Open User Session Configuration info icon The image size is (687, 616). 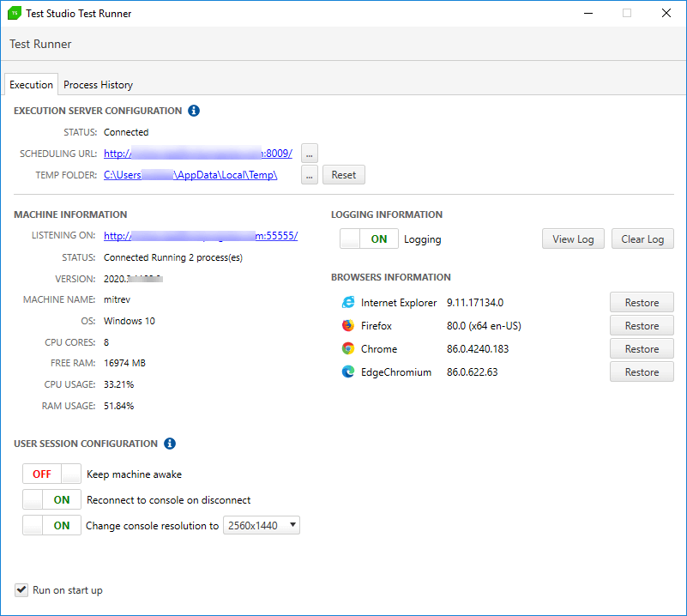coord(170,444)
